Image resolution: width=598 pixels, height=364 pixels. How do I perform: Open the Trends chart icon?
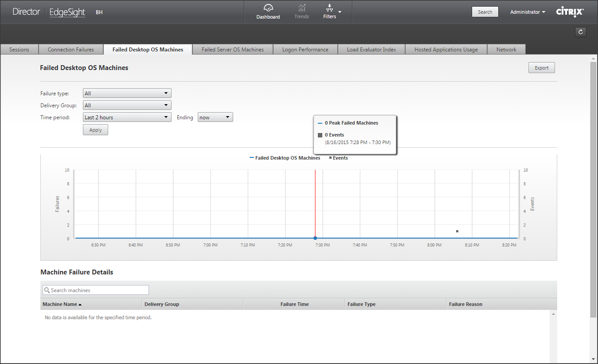tap(301, 8)
